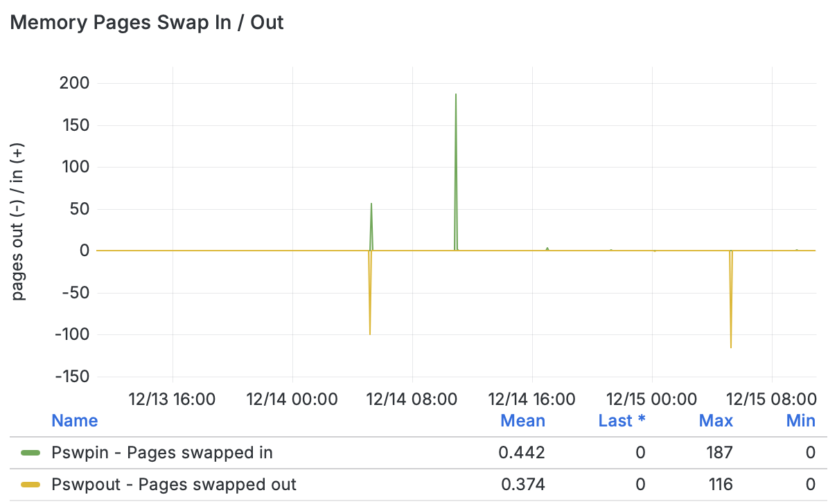Click the Memory Pages Swap In / Out panel title
The height and width of the screenshot is (504, 837).
pyautogui.click(x=148, y=22)
